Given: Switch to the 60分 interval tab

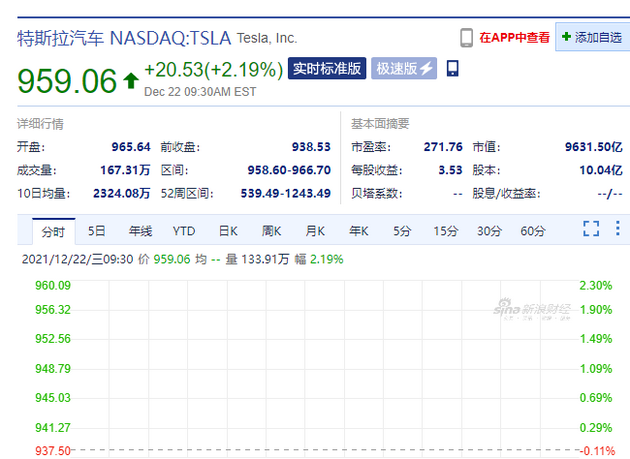Looking at the screenshot, I should coord(533,231).
